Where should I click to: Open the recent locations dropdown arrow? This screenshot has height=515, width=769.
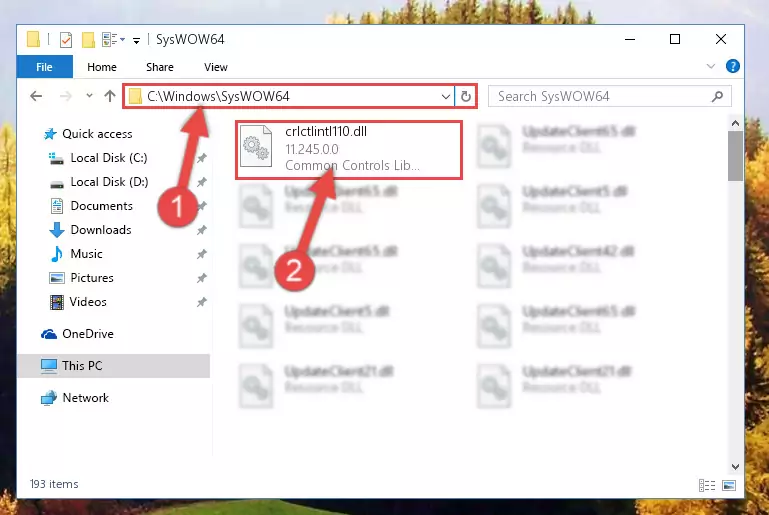(x=89, y=96)
